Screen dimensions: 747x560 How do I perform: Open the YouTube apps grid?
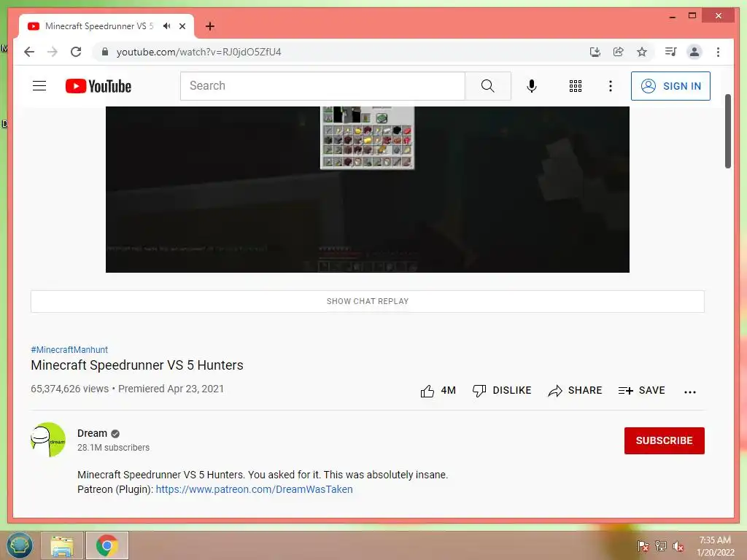(576, 86)
